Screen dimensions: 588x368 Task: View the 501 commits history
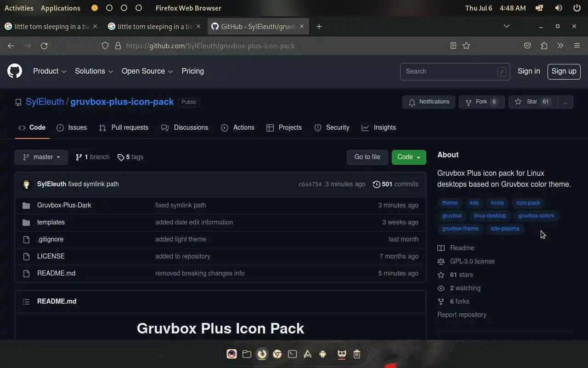[x=396, y=184]
